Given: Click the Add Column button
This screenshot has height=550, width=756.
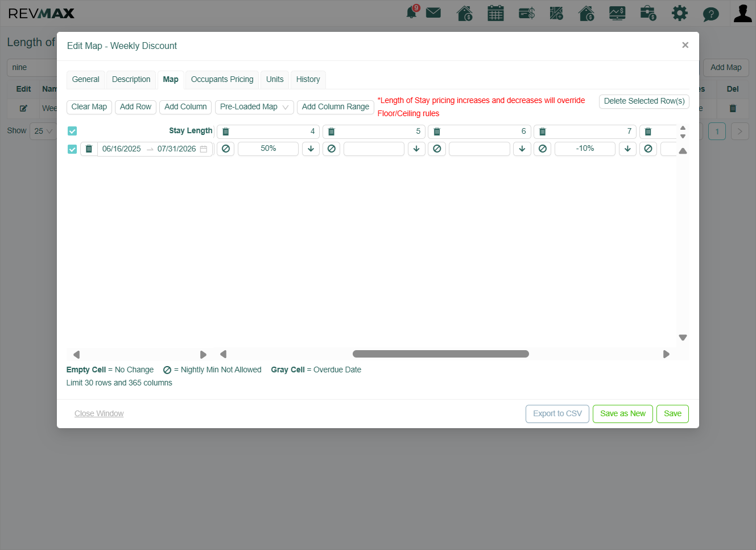Looking at the screenshot, I should pos(185,107).
